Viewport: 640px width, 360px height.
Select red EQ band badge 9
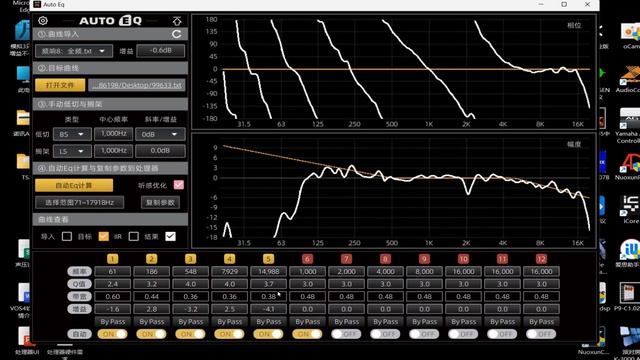[424, 259]
